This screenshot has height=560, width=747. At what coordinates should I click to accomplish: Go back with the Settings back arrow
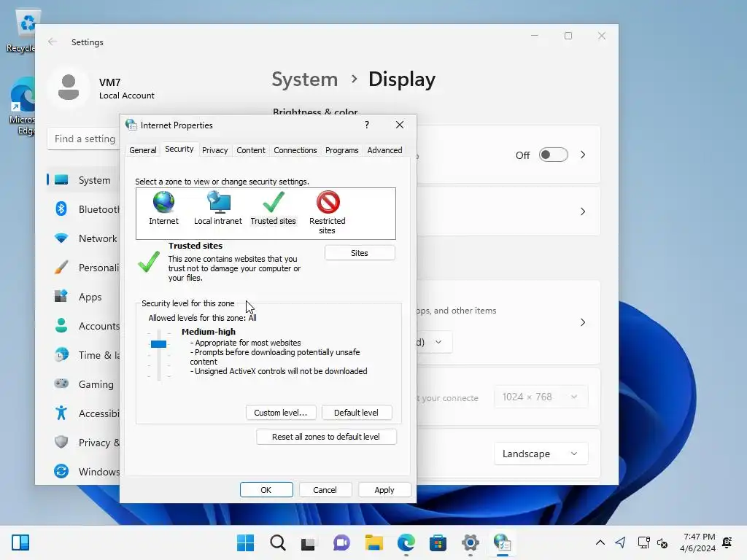53,42
